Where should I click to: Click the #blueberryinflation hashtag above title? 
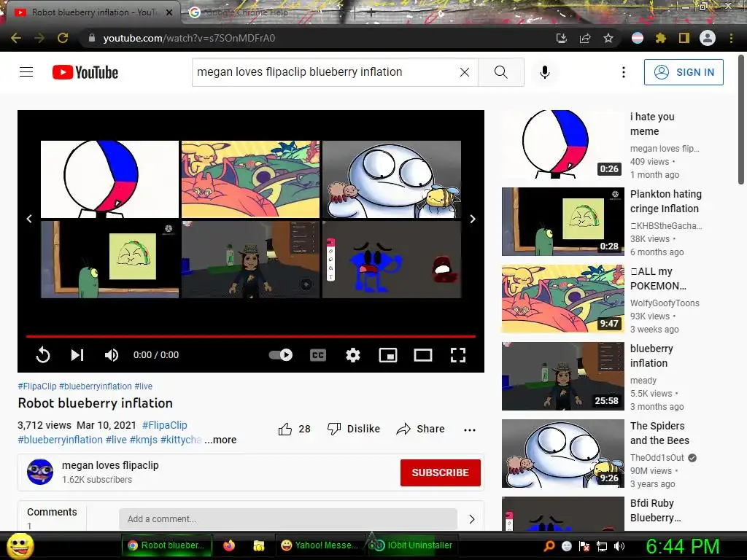[x=96, y=386]
